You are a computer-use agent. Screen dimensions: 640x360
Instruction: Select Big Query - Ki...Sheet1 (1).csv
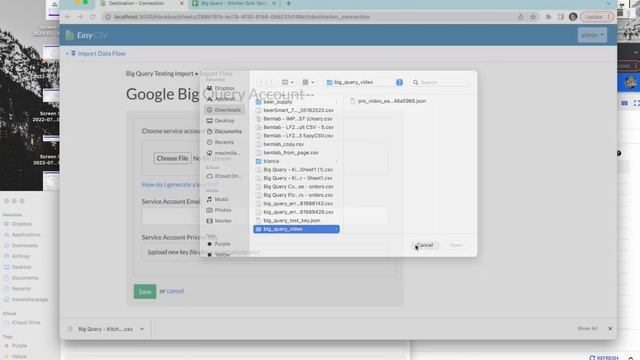[x=296, y=169]
